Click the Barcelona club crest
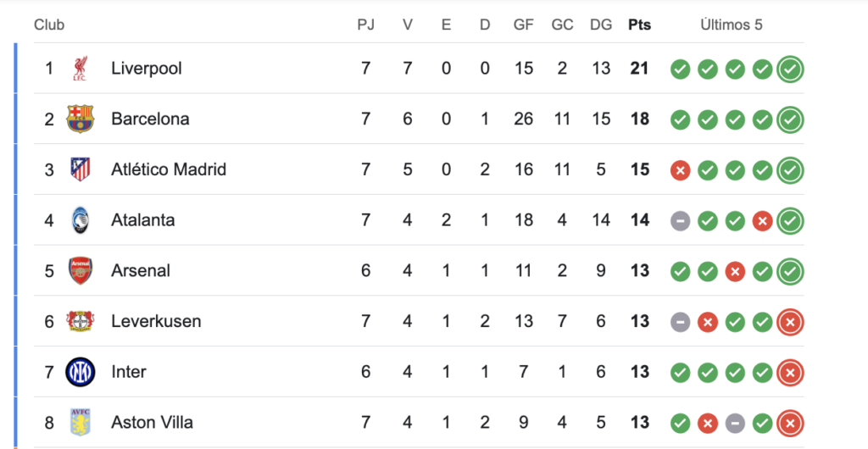 tap(81, 119)
